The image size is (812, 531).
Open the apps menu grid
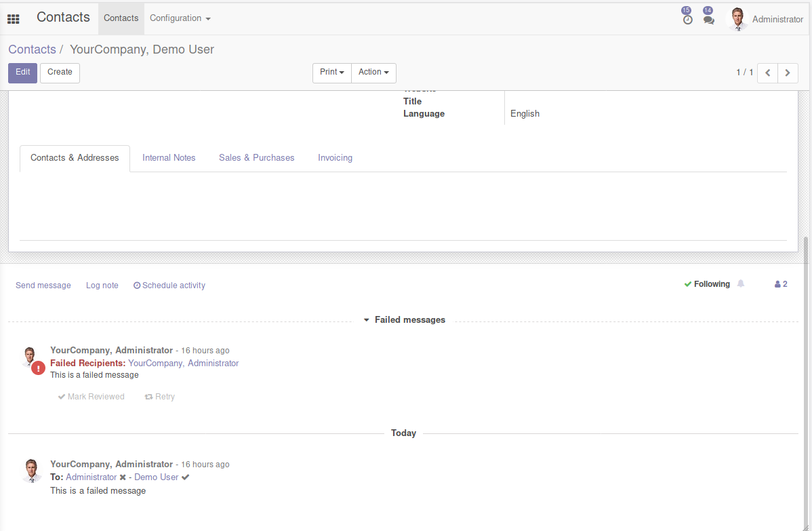[x=14, y=19]
